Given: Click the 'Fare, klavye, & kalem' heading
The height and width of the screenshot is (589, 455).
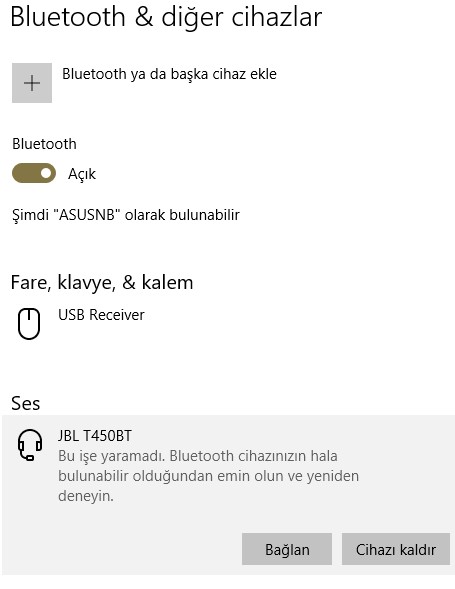Looking at the screenshot, I should [102, 283].
